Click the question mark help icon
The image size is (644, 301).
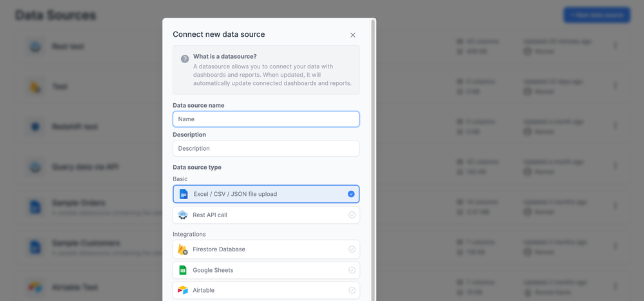point(185,59)
